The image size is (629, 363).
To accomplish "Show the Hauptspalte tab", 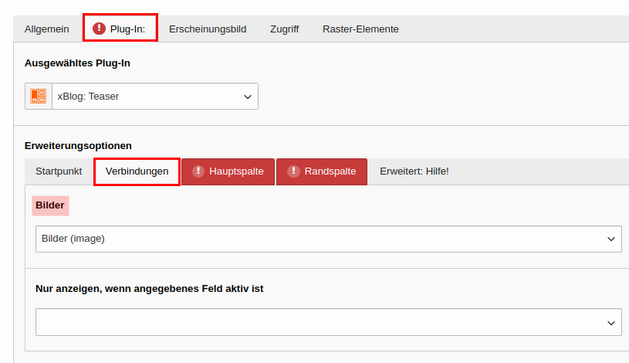I will pos(228,172).
